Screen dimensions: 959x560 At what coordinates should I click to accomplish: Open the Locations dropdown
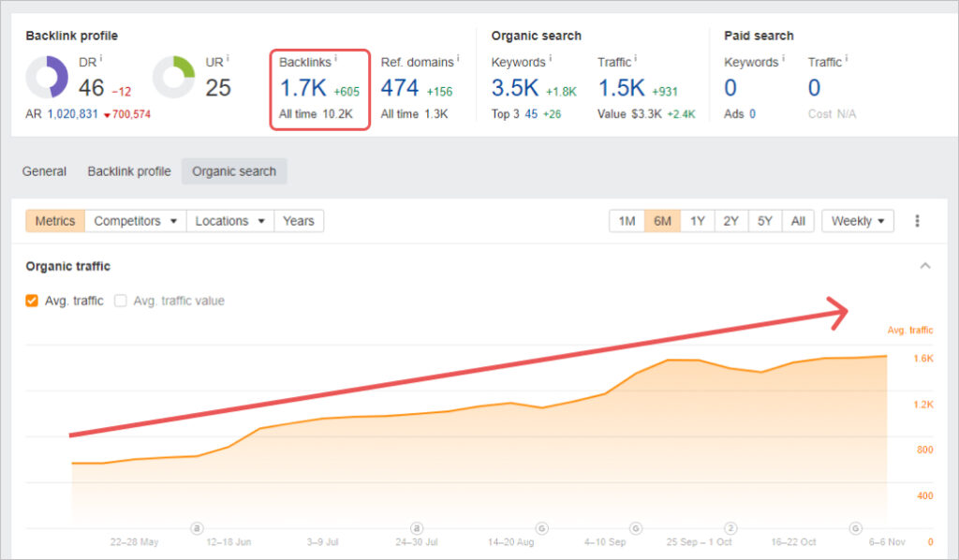coord(229,220)
